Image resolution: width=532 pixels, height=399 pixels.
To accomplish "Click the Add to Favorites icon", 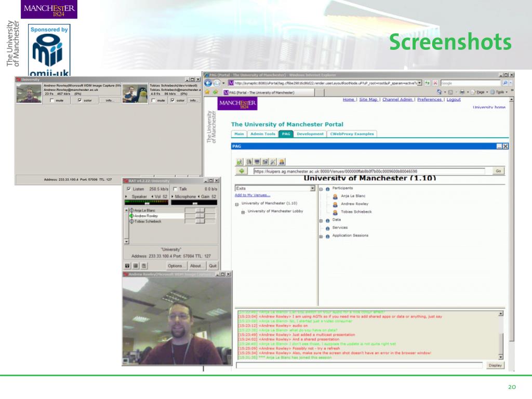I will point(215,92).
